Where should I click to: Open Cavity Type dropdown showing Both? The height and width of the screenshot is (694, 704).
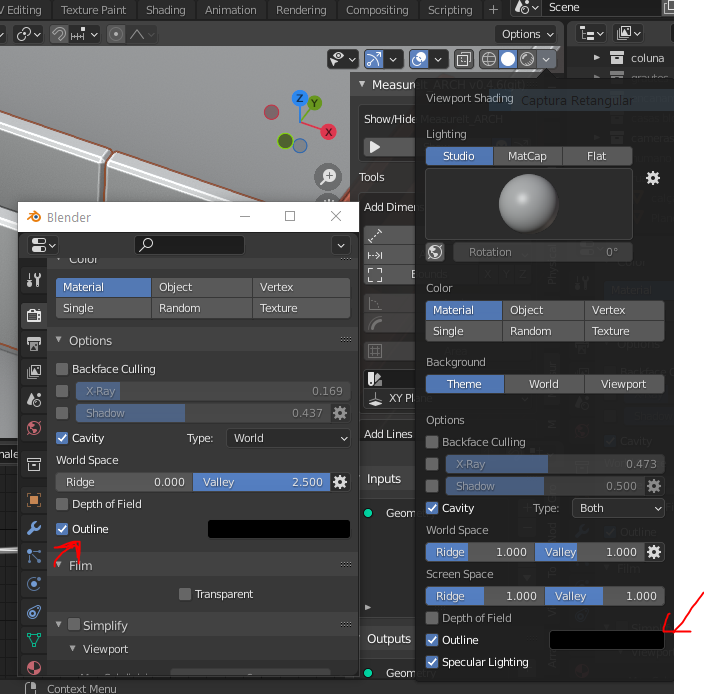pos(618,508)
